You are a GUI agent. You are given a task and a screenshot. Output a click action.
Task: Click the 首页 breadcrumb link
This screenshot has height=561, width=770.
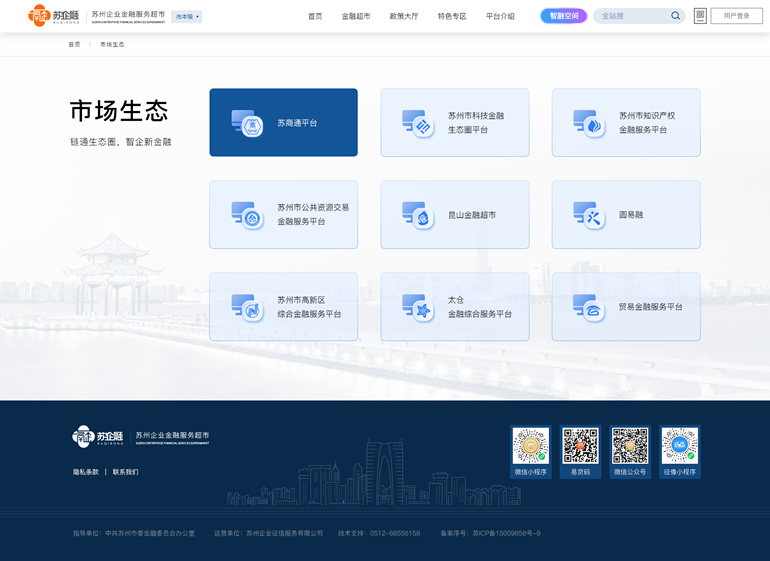click(74, 45)
